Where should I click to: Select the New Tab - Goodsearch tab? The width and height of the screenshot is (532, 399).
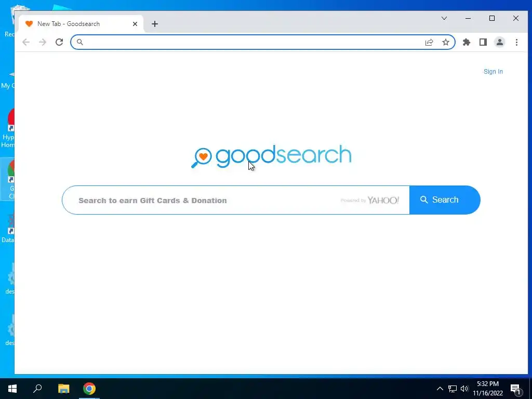[x=81, y=24]
